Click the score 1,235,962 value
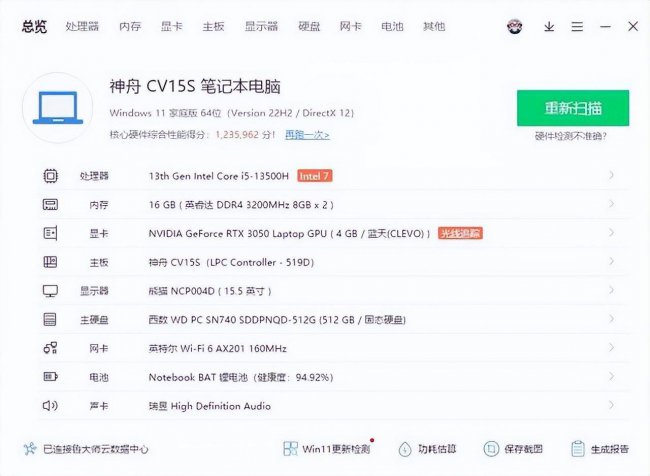Screen dimensions: 650x476 pyautogui.click(x=237, y=135)
